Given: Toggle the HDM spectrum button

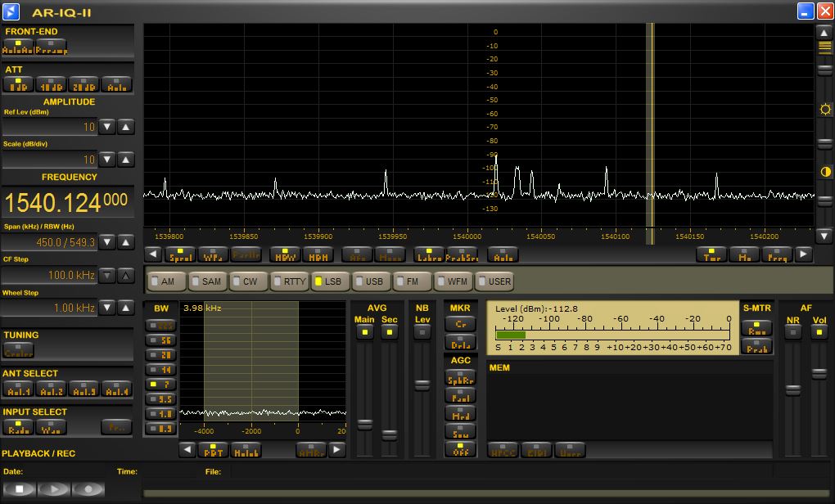Looking at the screenshot, I should pos(318,255).
